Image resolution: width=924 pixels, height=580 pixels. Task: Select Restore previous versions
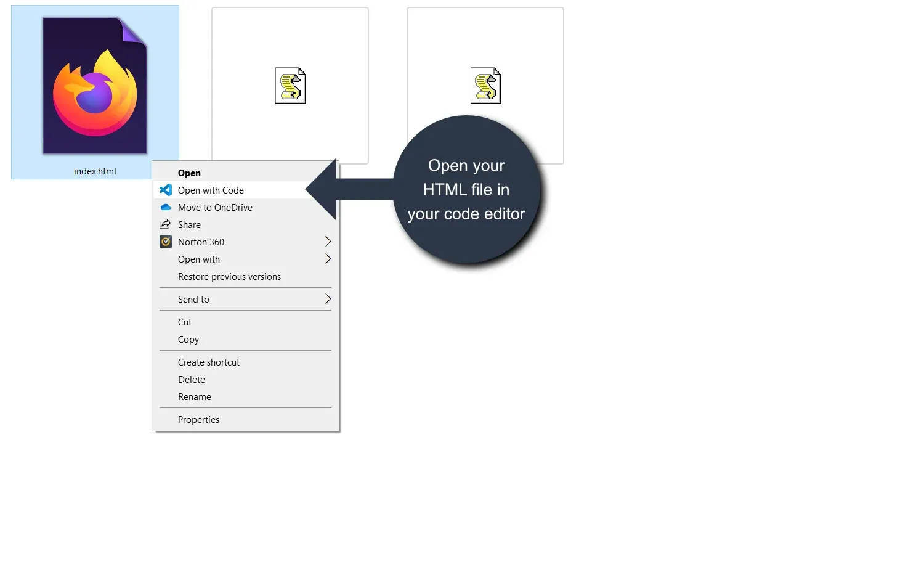tap(229, 276)
